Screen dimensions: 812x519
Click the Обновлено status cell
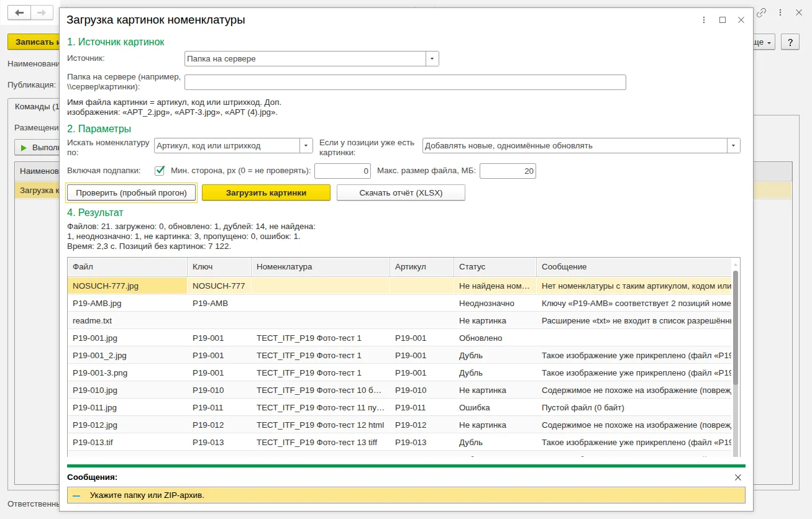[x=495, y=338]
